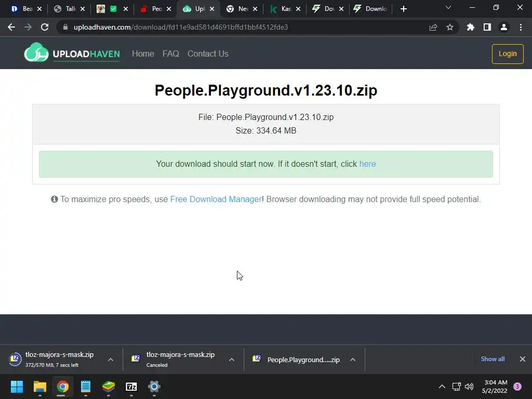The height and width of the screenshot is (399, 532).
Task: Open the Windows Start menu
Action: click(x=17, y=387)
